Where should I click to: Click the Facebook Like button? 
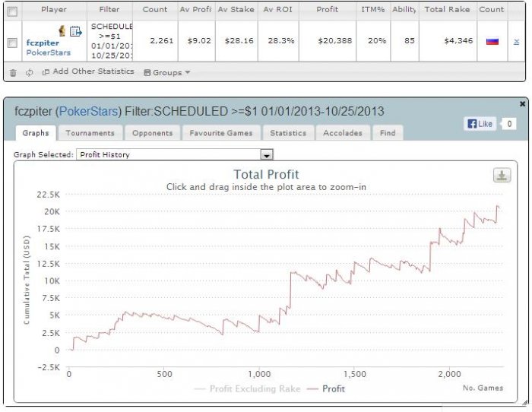pyautogui.click(x=480, y=124)
